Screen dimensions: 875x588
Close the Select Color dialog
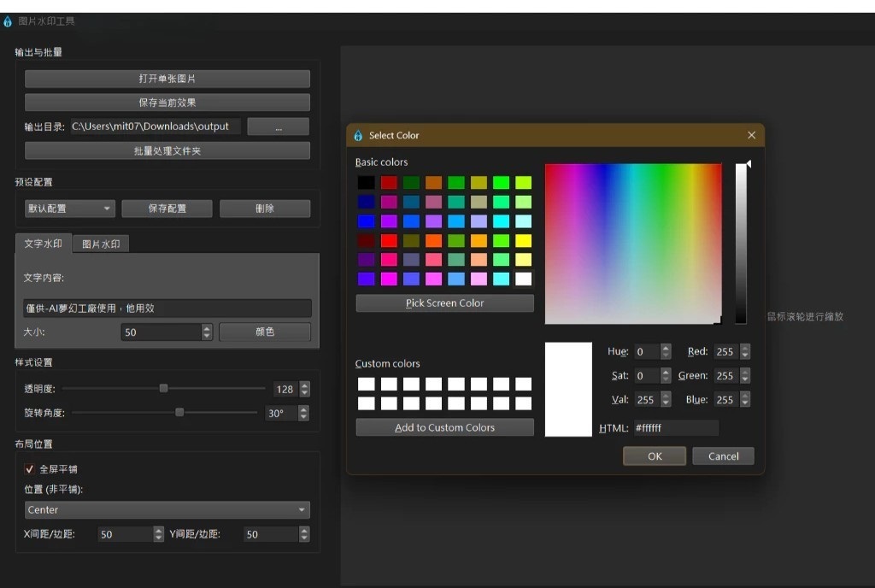click(751, 135)
